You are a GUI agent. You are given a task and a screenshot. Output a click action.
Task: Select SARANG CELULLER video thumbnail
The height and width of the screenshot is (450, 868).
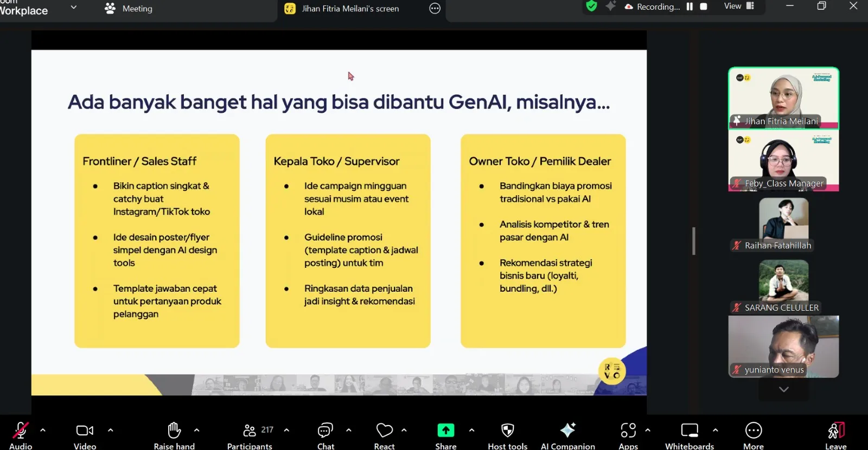pyautogui.click(x=783, y=285)
